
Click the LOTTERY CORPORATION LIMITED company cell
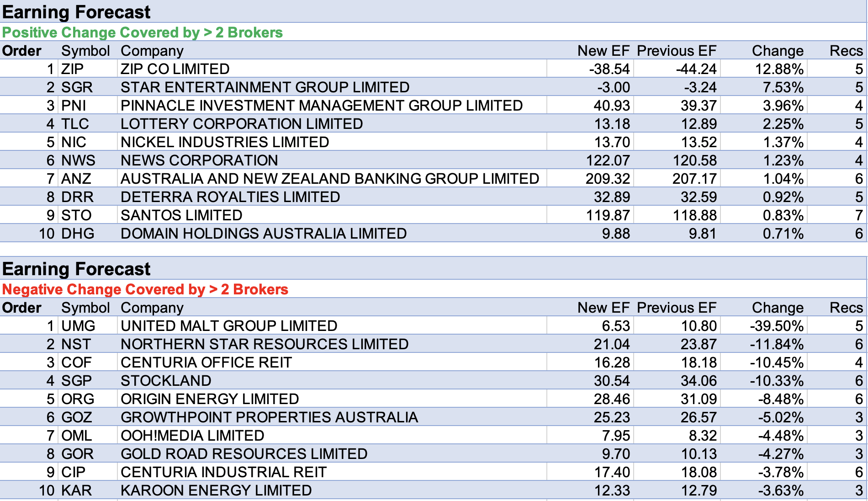241,124
